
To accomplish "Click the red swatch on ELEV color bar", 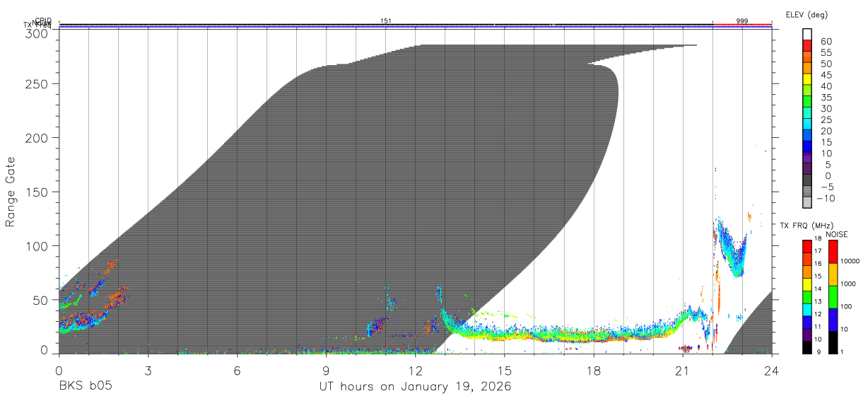I will pyautogui.click(x=807, y=47).
